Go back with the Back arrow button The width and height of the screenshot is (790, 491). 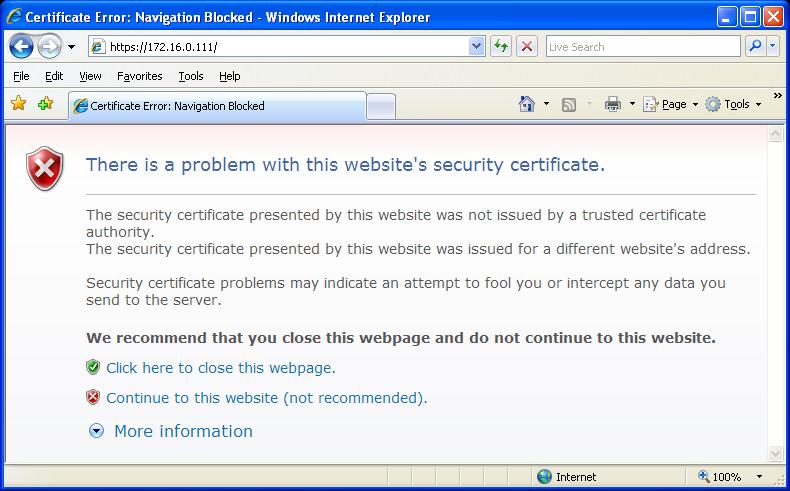pos(21,47)
